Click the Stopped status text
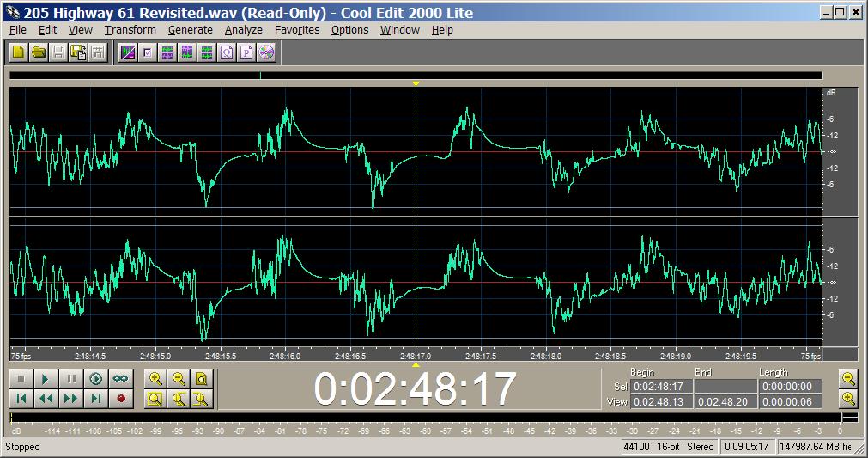The width and height of the screenshot is (868, 458). (x=22, y=447)
